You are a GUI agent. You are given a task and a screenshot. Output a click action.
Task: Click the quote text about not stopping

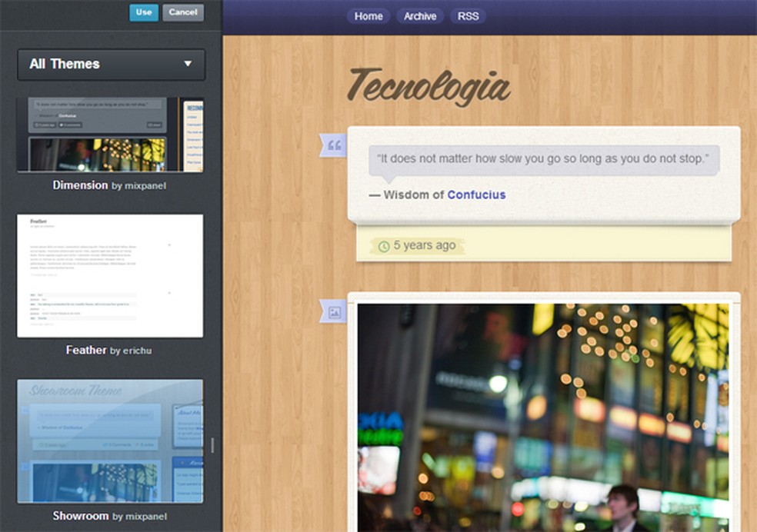[543, 158]
